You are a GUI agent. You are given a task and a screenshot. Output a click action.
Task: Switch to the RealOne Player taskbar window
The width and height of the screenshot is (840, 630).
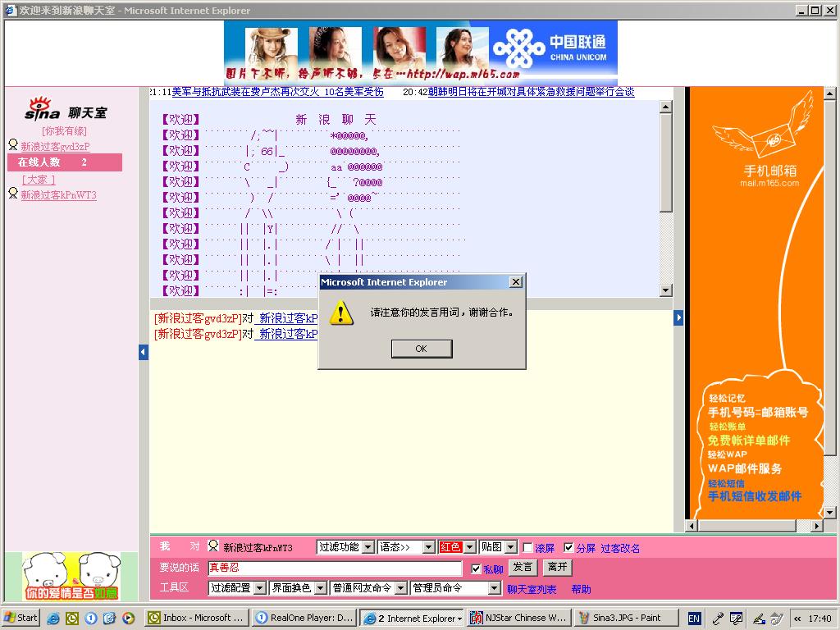(x=304, y=619)
